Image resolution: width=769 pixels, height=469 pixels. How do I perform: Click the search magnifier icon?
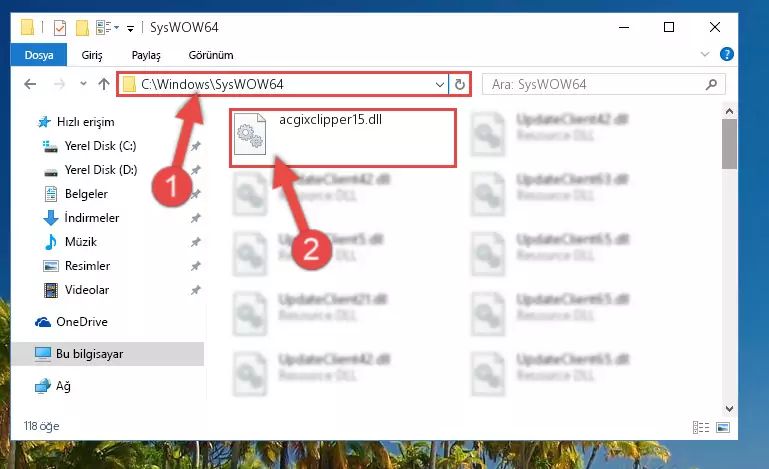point(711,84)
